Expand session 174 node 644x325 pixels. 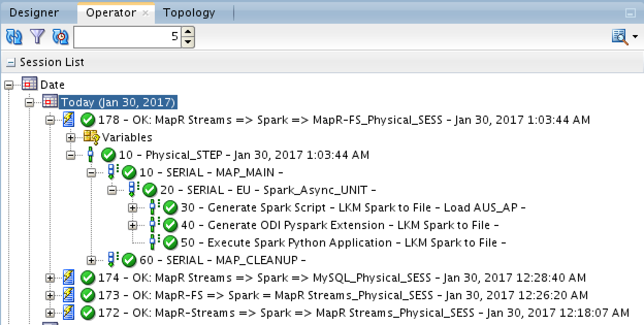click(x=50, y=278)
